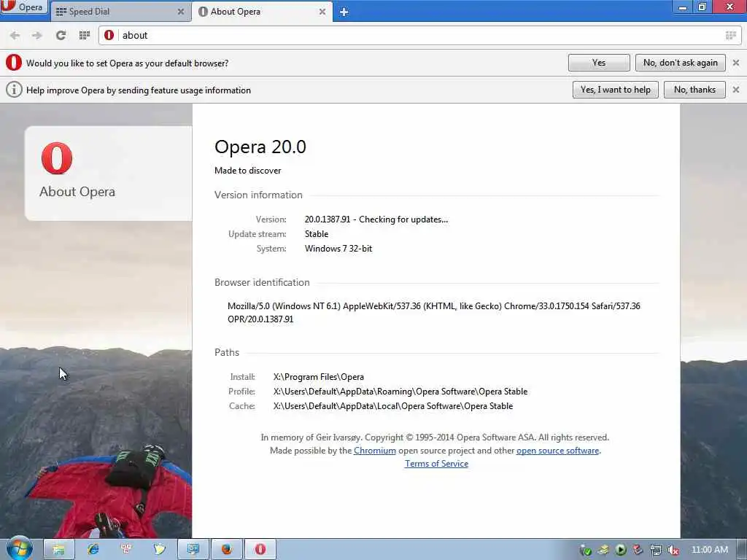This screenshot has width=747, height=560.
Task: Click the red tool icon on taskbar
Action: point(126,550)
